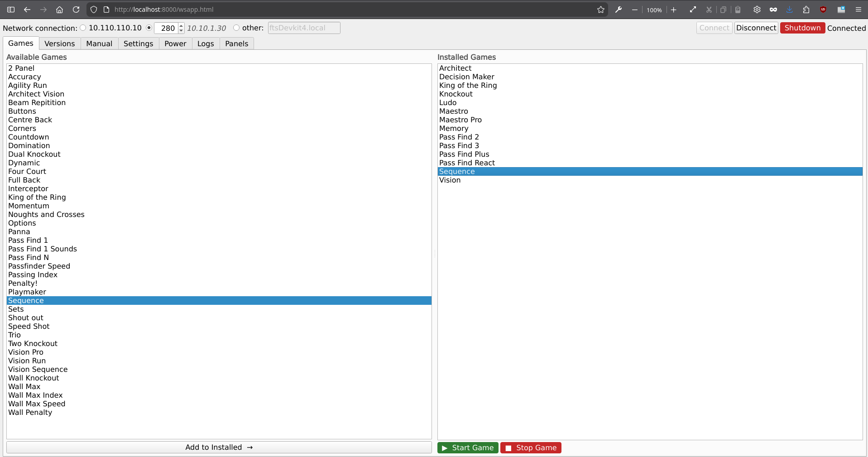
Task: Toggle fullscreen with the diagonal arrows icon
Action: point(693,10)
